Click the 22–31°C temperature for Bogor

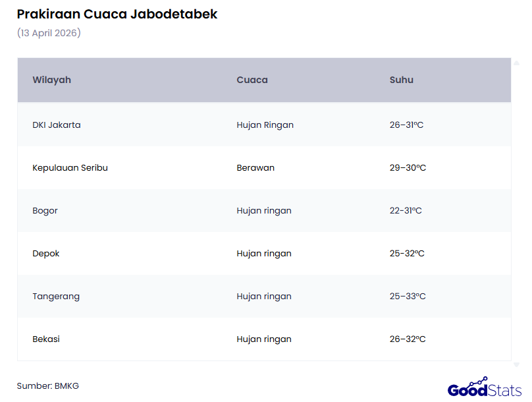[406, 211]
